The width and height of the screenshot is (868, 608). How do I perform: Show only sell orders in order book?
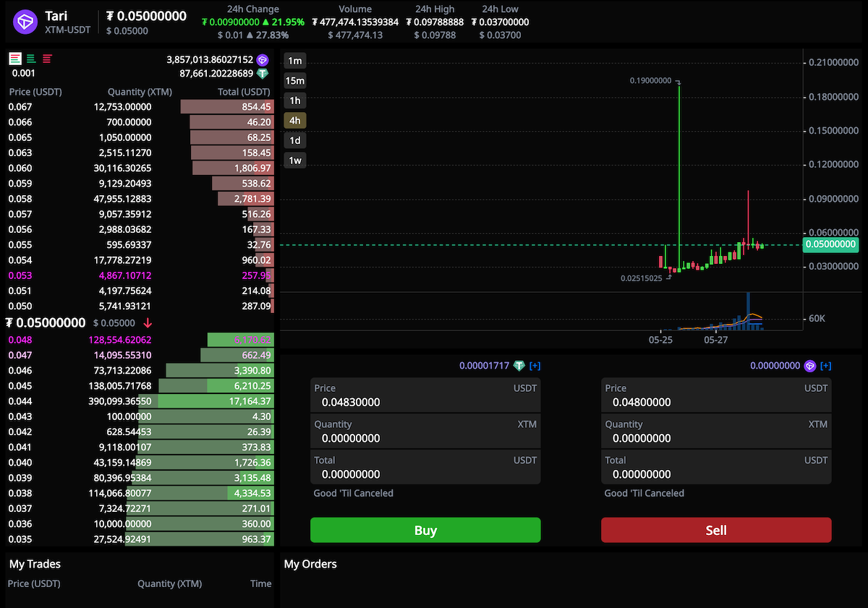[x=47, y=59]
